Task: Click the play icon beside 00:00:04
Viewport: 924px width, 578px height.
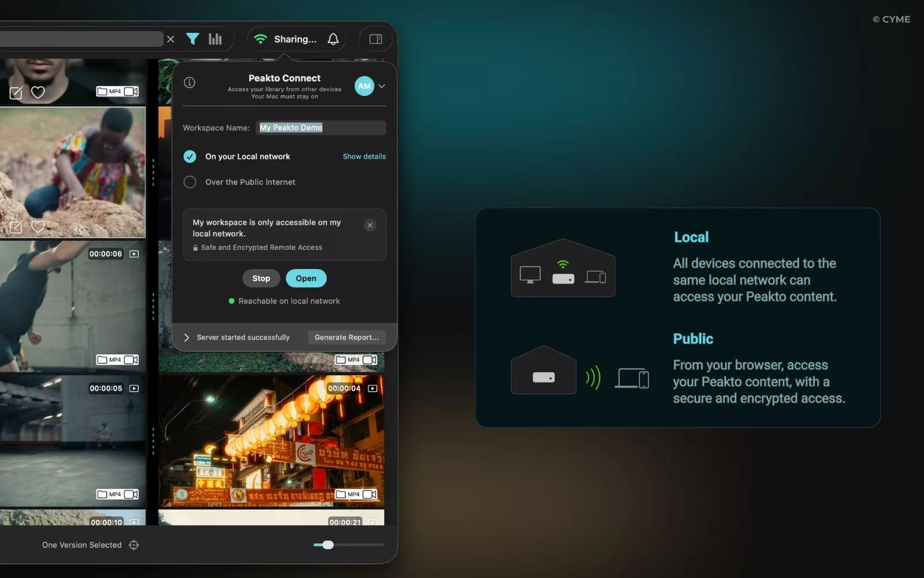Action: tap(372, 388)
